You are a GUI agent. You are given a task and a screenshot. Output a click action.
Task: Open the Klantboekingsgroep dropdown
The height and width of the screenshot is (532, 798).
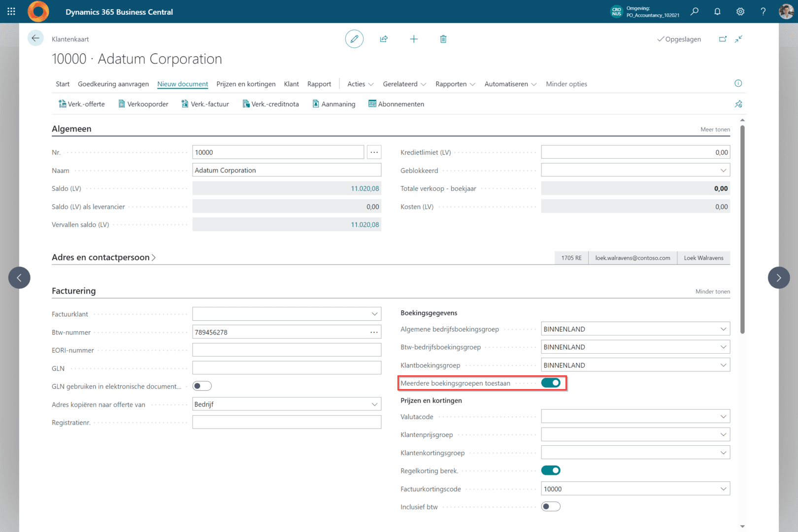723,365
